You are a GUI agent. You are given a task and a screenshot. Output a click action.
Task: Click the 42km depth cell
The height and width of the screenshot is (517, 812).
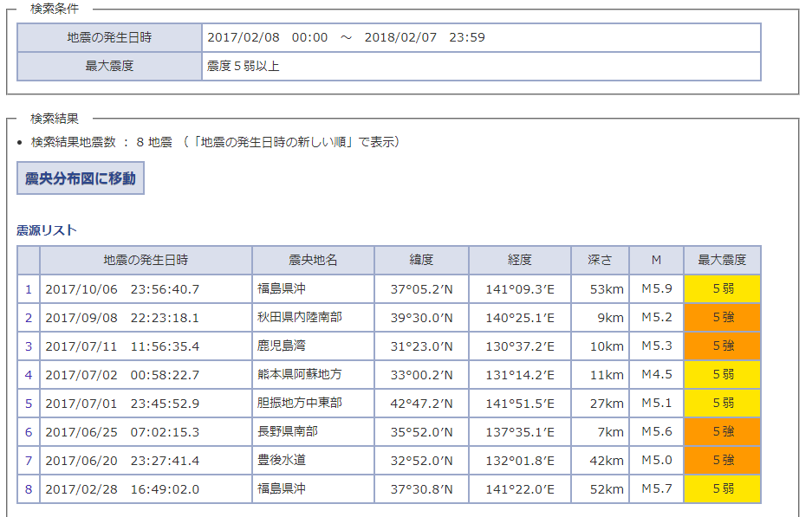click(600, 461)
